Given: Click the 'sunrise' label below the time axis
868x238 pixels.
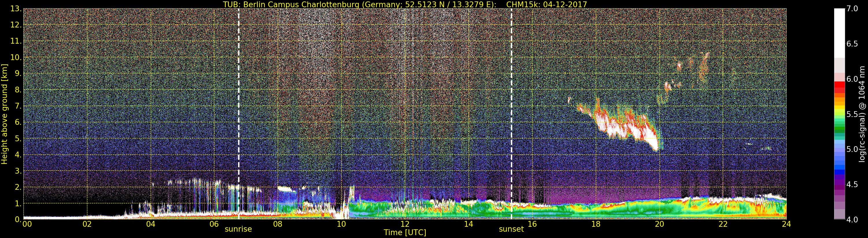Looking at the screenshot, I should point(238,229).
